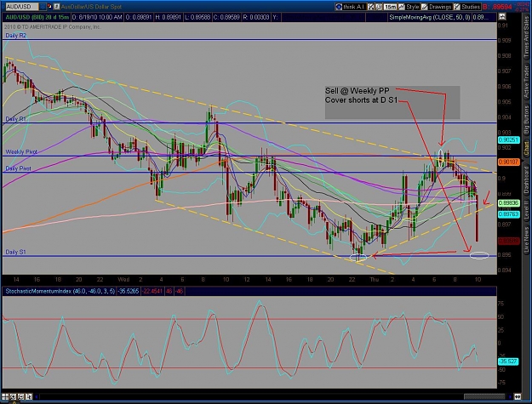
Task: Click the red-white ball icon beside symbol box
Action: coord(50,7)
